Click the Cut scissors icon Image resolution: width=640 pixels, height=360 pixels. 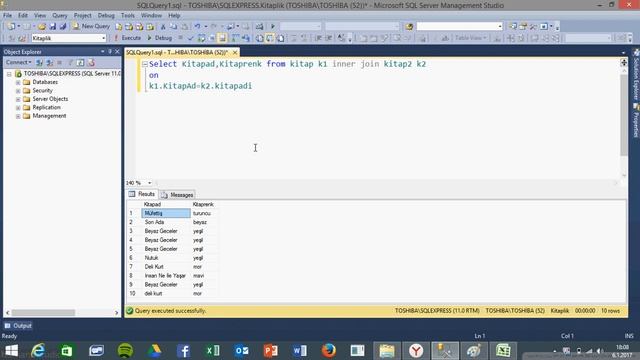(163, 27)
